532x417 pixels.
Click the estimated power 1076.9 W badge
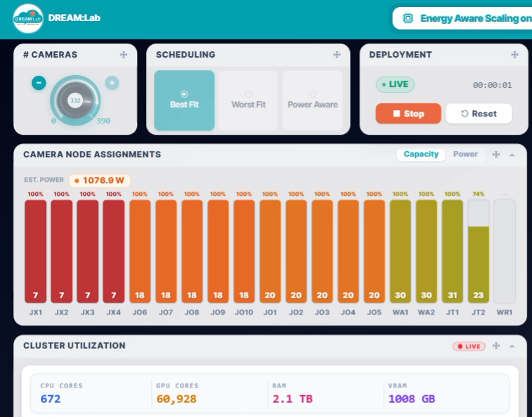pos(100,180)
